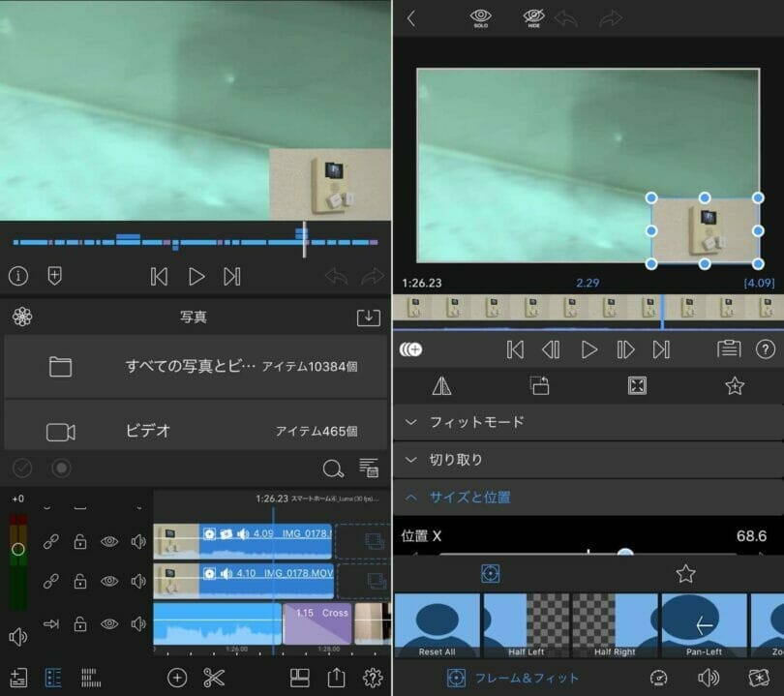Play the project in left preview
Image resolution: width=784 pixels, height=696 pixels.
[196, 277]
